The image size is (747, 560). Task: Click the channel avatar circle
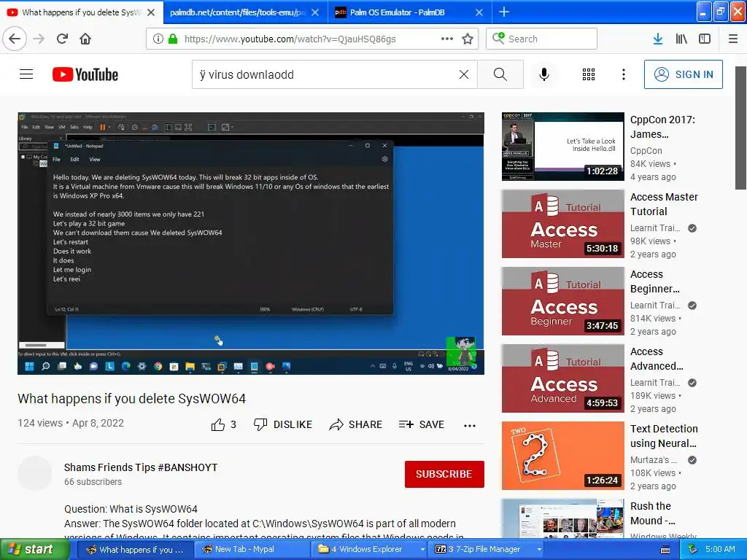35,473
